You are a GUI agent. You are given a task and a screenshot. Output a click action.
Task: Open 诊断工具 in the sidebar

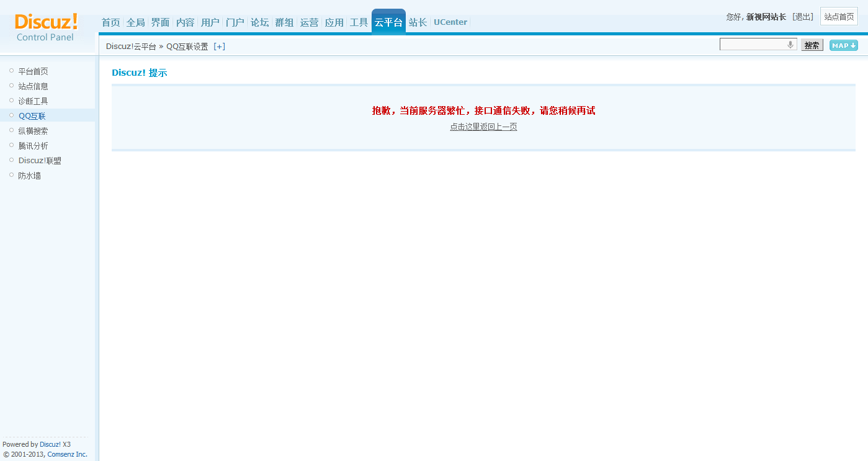tap(33, 101)
